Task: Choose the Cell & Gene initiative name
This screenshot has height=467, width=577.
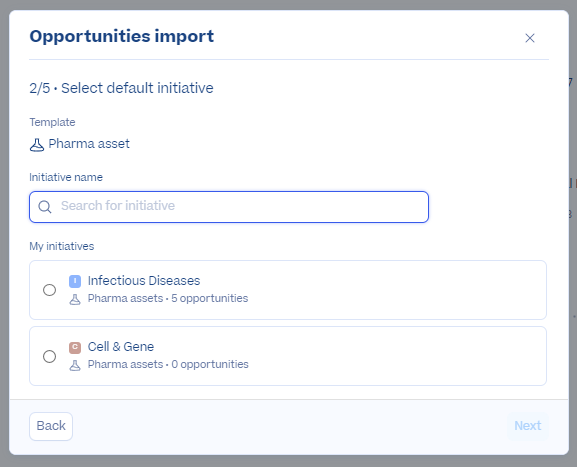Action: coord(121,347)
